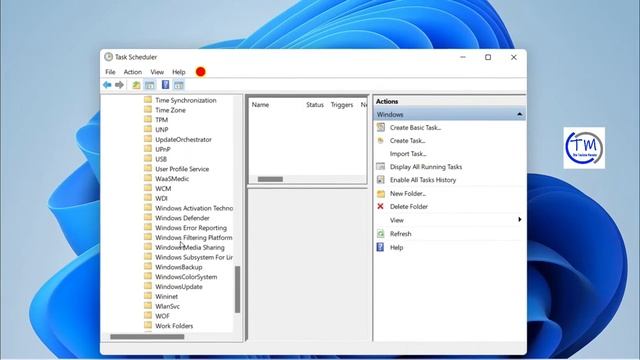Expand the View submenu arrow
Viewport: 640px width, 360px height.
pyautogui.click(x=520, y=220)
